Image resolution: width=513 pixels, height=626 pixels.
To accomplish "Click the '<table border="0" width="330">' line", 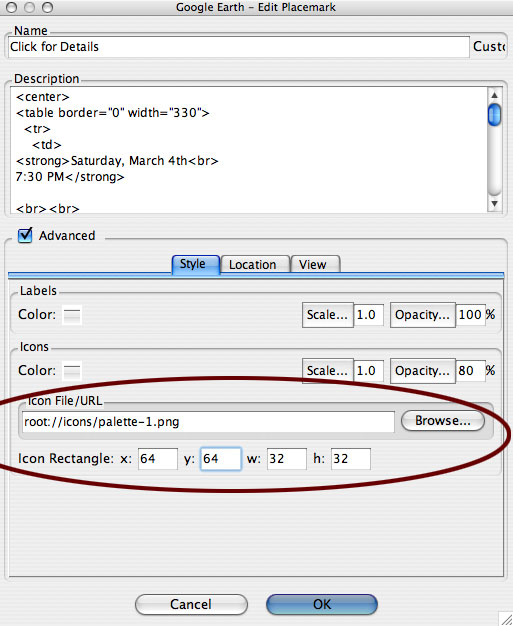I will (x=113, y=113).
